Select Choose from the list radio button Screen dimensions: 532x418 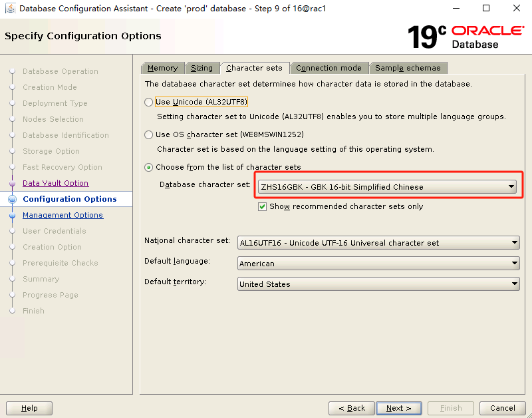[x=148, y=168]
